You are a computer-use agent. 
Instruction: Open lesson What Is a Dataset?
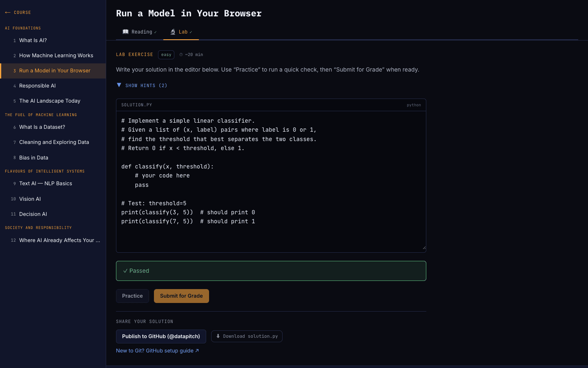53,127
